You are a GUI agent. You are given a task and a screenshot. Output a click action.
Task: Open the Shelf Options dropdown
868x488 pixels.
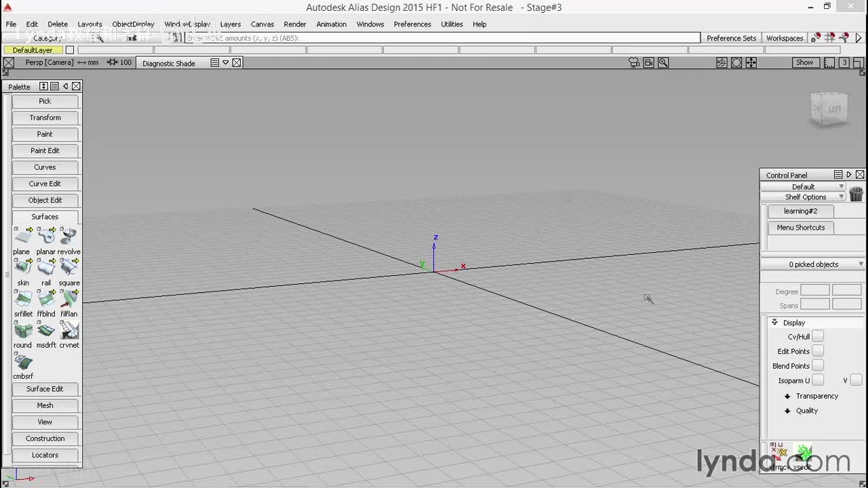click(803, 197)
